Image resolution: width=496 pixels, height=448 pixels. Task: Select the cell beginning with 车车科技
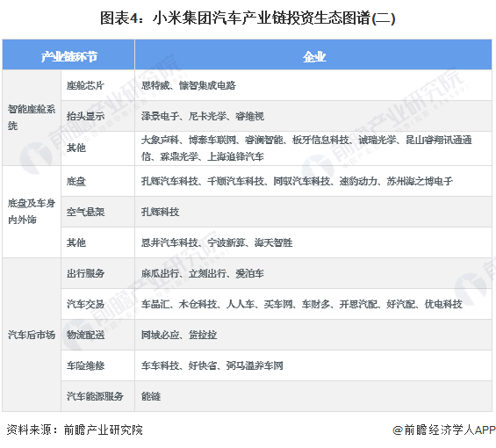click(x=313, y=365)
